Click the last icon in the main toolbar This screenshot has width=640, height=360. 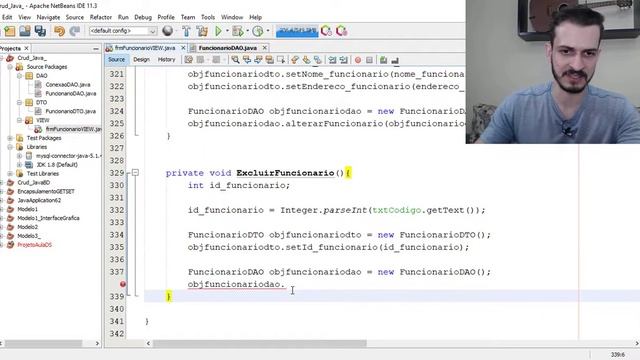pos(342,31)
